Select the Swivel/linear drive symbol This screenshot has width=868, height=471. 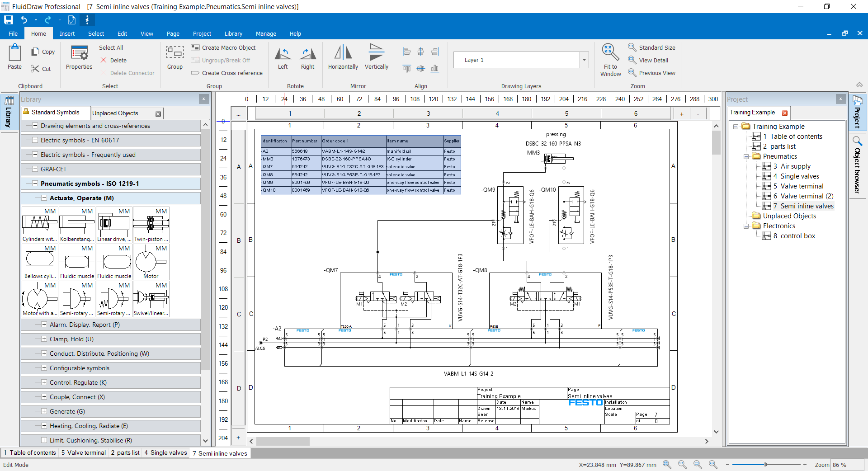(x=151, y=299)
